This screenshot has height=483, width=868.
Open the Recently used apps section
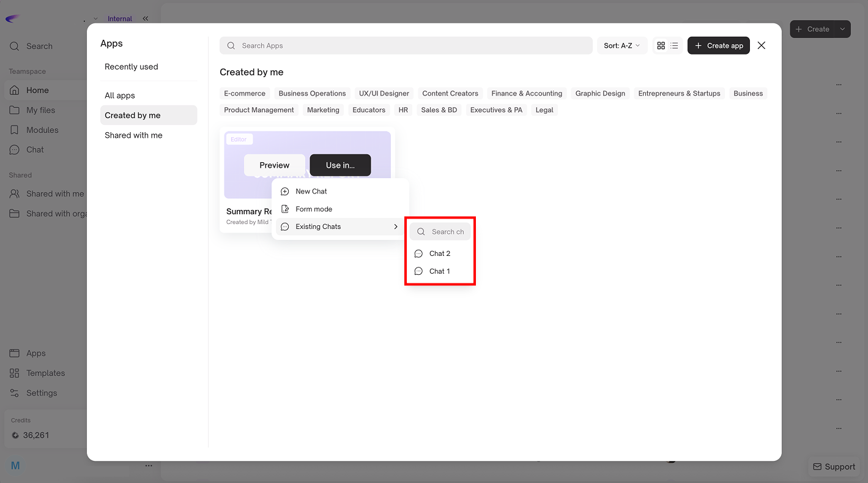tap(132, 67)
